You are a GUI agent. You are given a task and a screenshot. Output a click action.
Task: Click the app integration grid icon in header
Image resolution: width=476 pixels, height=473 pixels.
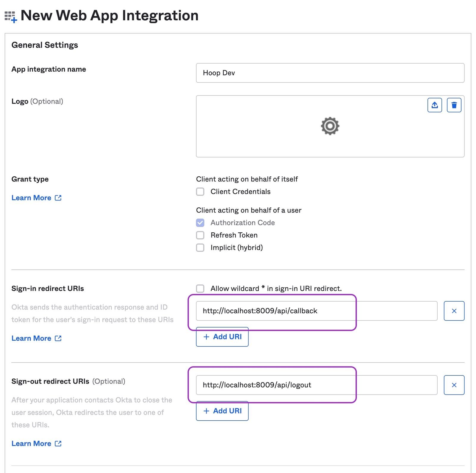(x=11, y=17)
